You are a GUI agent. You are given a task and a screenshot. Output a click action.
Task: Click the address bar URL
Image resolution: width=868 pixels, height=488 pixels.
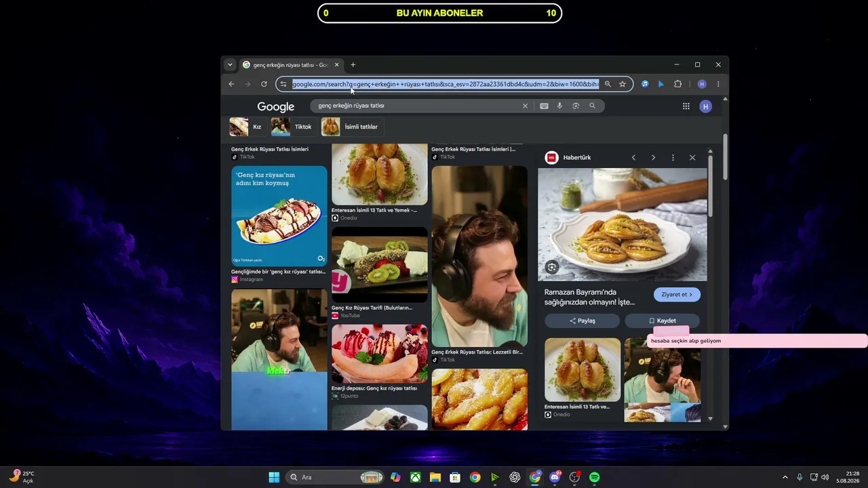click(x=446, y=84)
